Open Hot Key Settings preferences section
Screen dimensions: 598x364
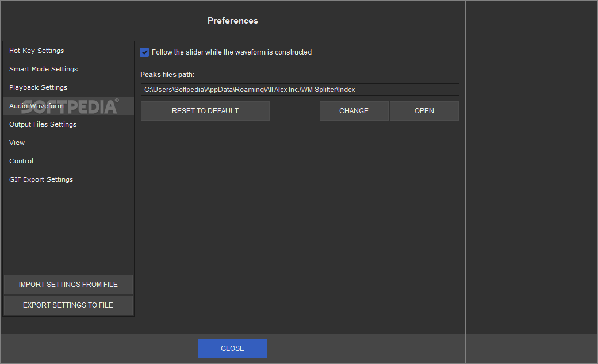(x=37, y=51)
